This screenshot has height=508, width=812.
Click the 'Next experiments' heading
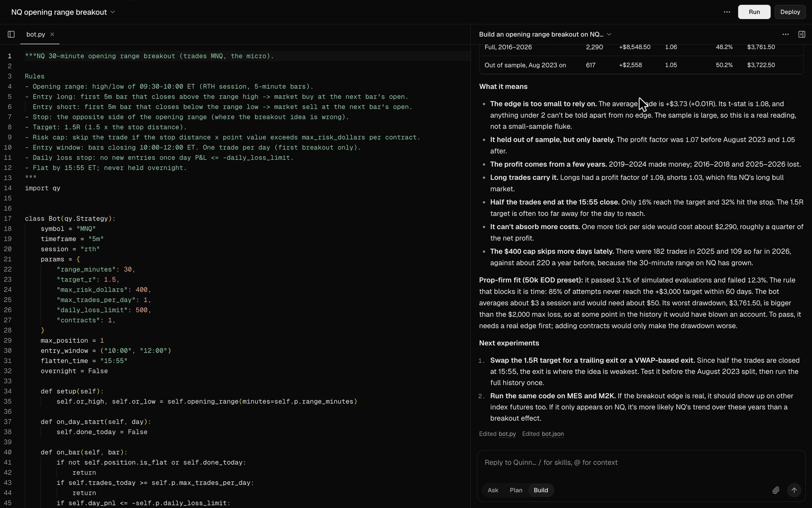pos(509,343)
